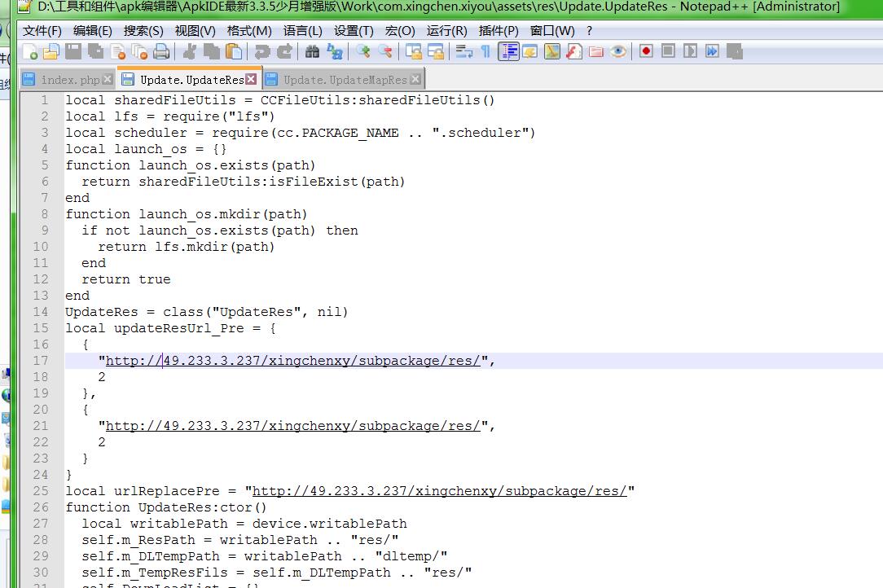Toggle the eye monitoring icon
883x588 pixels.
pyautogui.click(x=618, y=52)
